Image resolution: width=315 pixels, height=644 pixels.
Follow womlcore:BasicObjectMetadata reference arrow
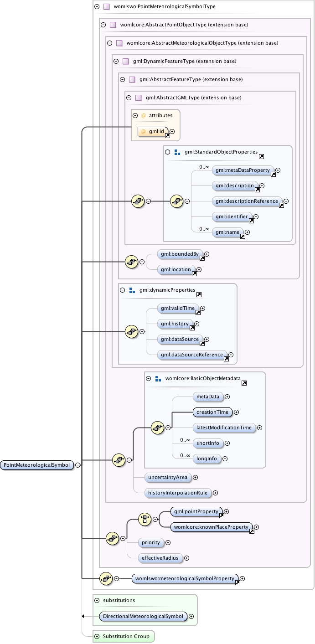(x=244, y=383)
